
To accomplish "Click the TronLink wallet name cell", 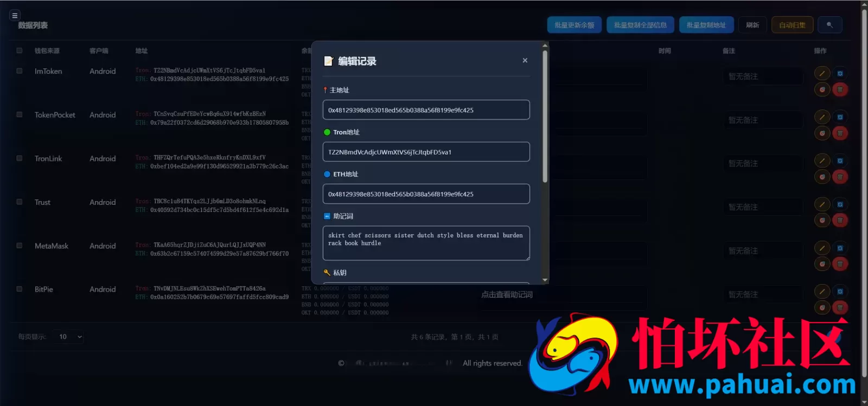I will pyautogui.click(x=48, y=158).
